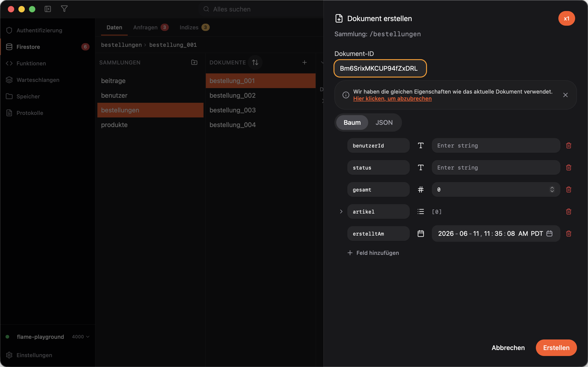Delete the benutzerId field

[568, 145]
